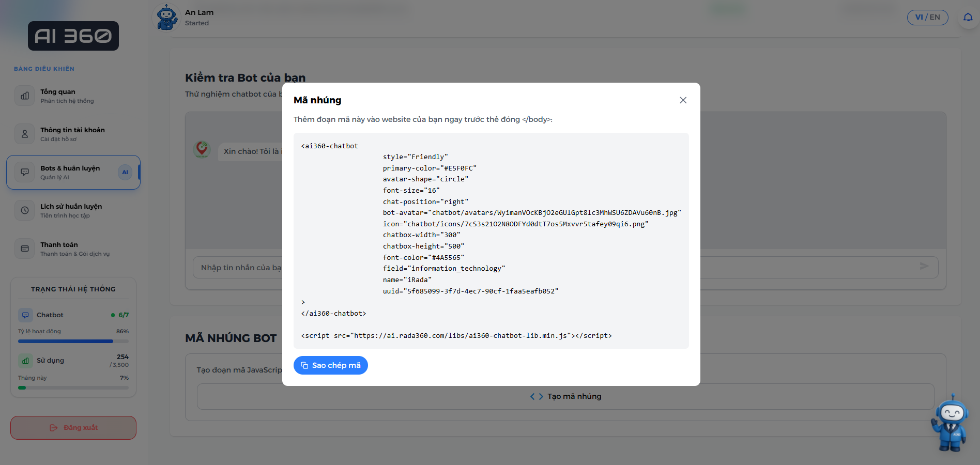Image resolution: width=980 pixels, height=465 pixels.
Task: Close the Mã nhúng dialog
Action: point(683,100)
